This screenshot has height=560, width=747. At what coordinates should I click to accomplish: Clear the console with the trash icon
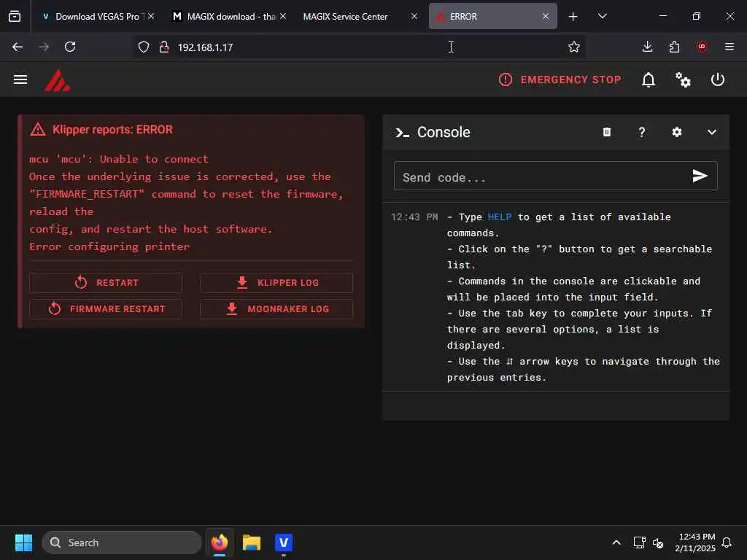pyautogui.click(x=606, y=132)
